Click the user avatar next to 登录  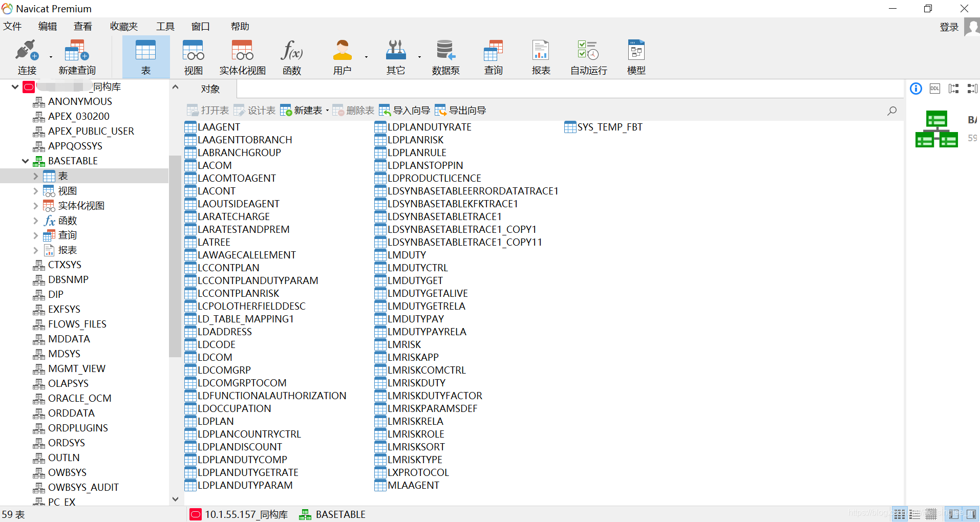pyautogui.click(x=972, y=27)
